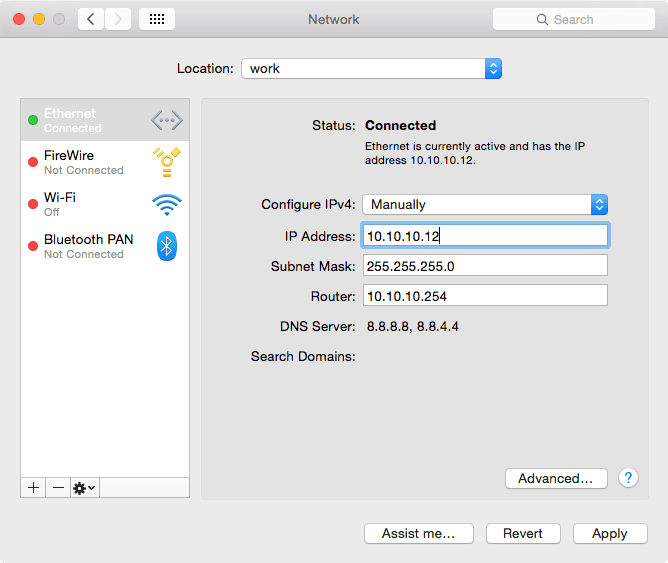This screenshot has width=668, height=563.
Task: Click FireWire red status dot
Action: [x=33, y=162]
